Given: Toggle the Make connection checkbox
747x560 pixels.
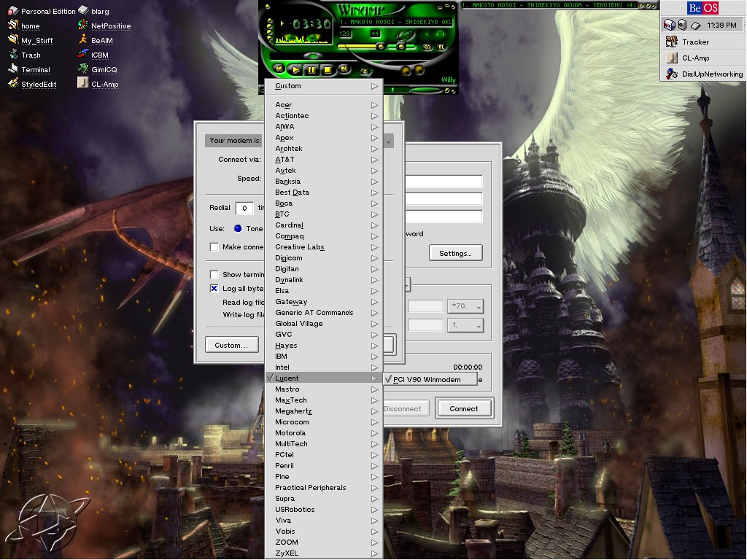Looking at the screenshot, I should [214, 246].
